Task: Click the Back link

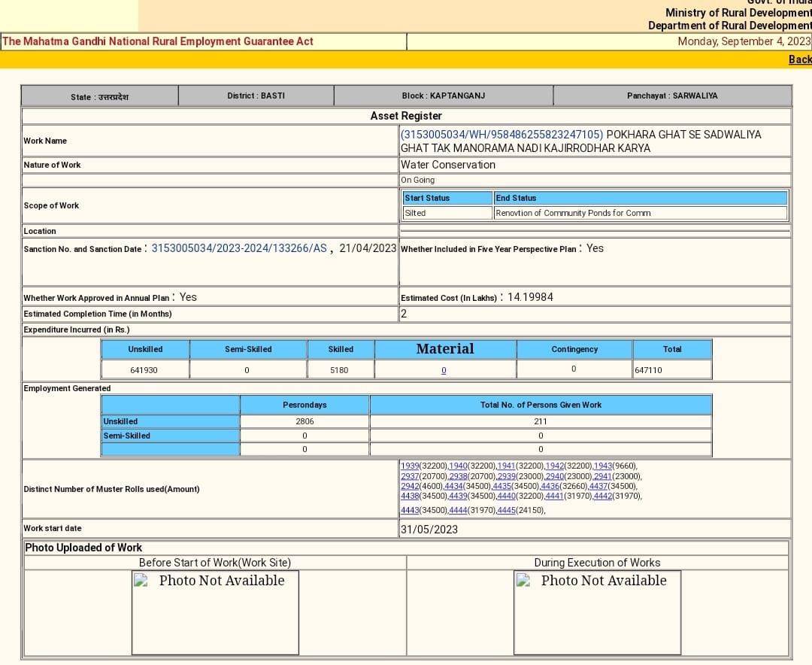Action: pyautogui.click(x=800, y=59)
